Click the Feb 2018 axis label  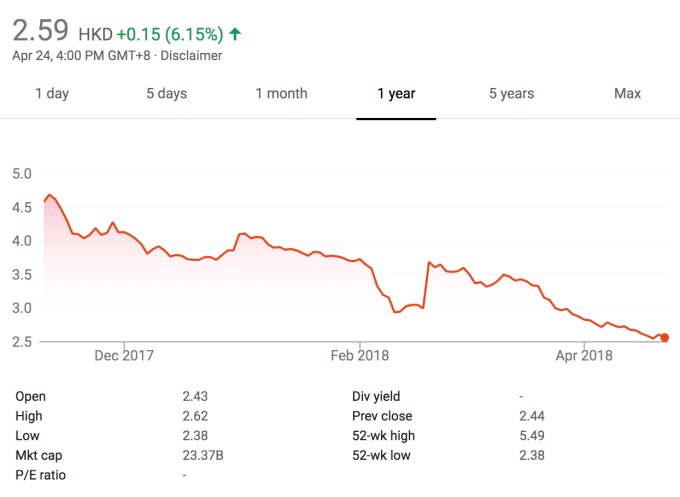pyautogui.click(x=358, y=355)
